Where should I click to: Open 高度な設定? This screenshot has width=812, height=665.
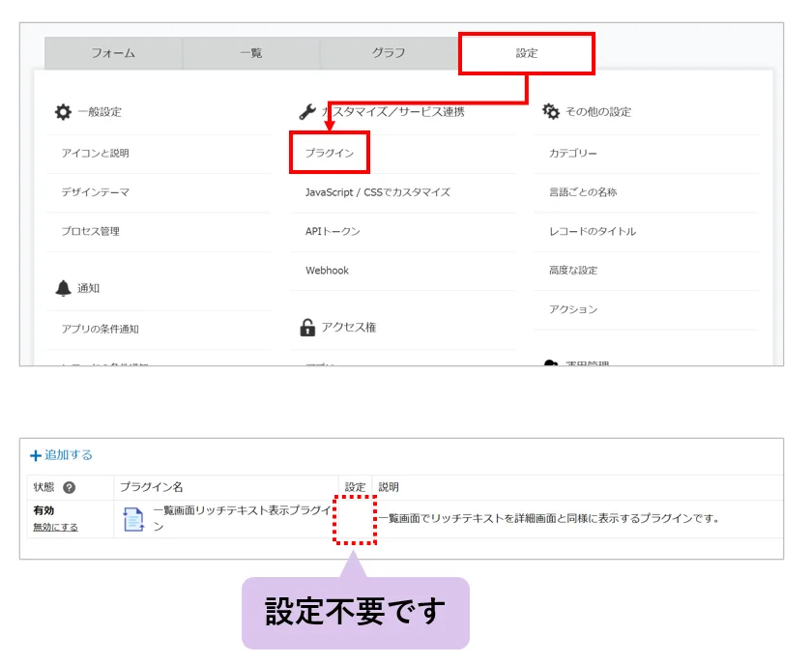point(573,271)
